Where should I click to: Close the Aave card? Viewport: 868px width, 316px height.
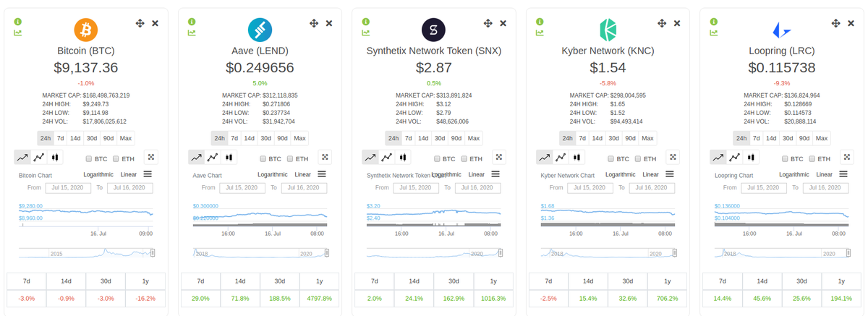pos(329,24)
